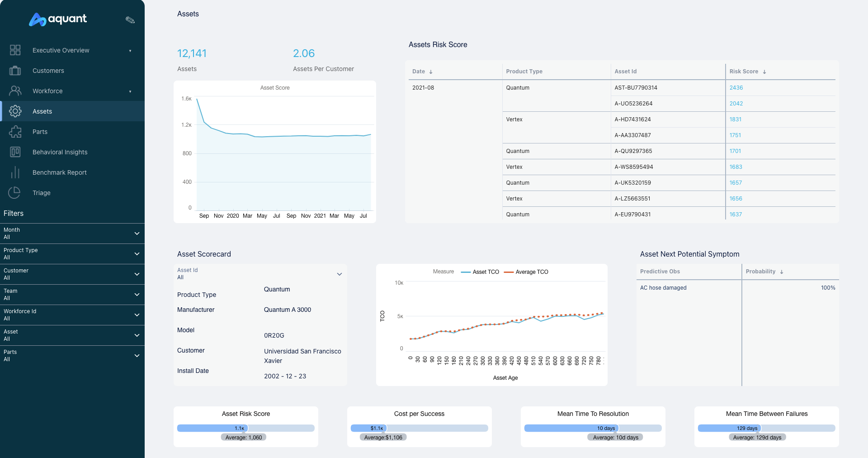Click the pencil icon next to the aquant logo
Image resolution: width=868 pixels, height=458 pixels.
[x=130, y=20]
